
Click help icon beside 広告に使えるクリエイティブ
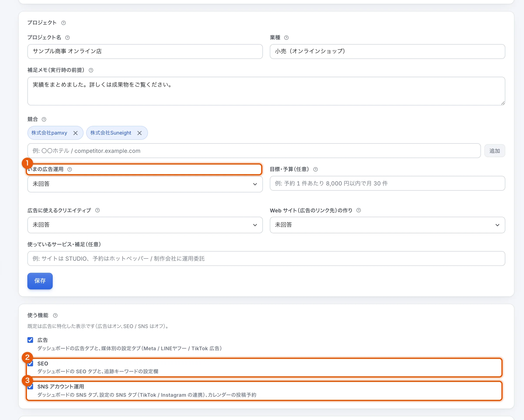point(97,210)
